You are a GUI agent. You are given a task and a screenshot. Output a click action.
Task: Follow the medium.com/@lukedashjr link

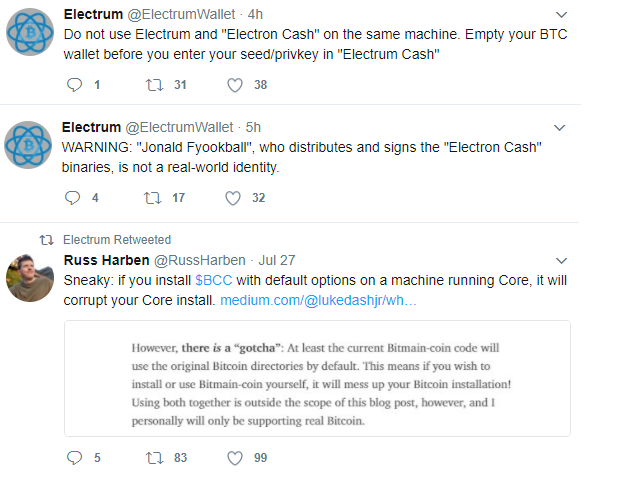tap(318, 300)
